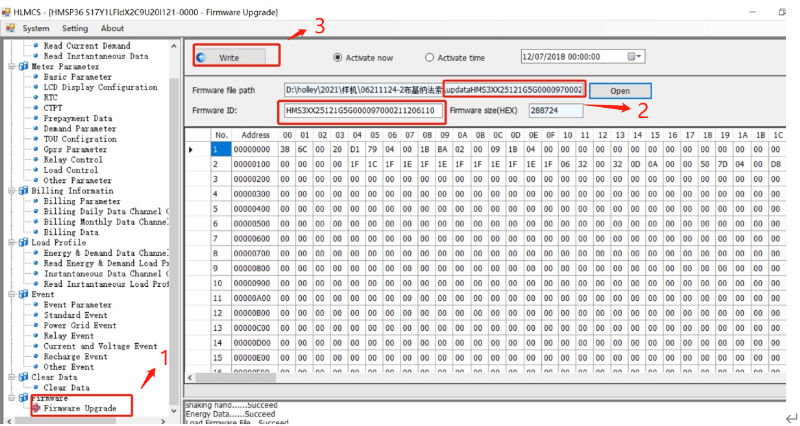Click the tree panel scroll down arrow
Viewport: 800px width, 426px height.
tap(173, 410)
